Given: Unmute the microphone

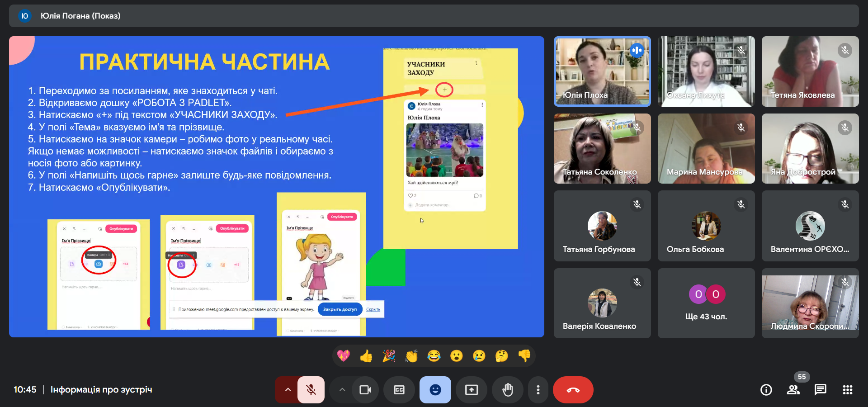Looking at the screenshot, I should point(311,390).
